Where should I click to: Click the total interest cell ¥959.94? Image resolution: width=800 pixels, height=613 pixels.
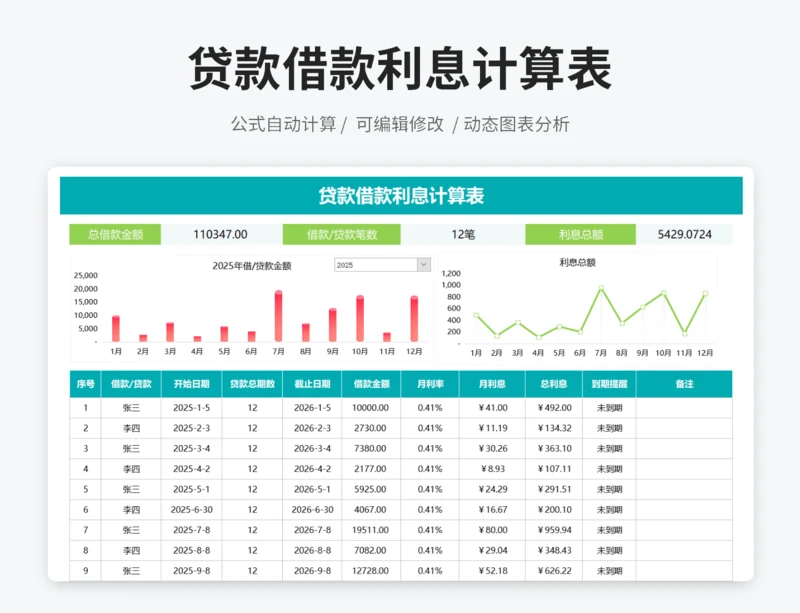[554, 530]
